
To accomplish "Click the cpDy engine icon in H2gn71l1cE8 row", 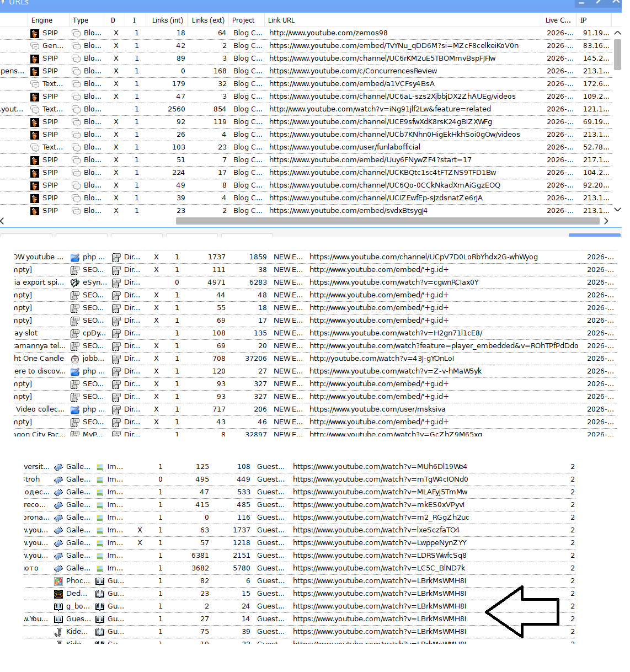I will tap(75, 333).
